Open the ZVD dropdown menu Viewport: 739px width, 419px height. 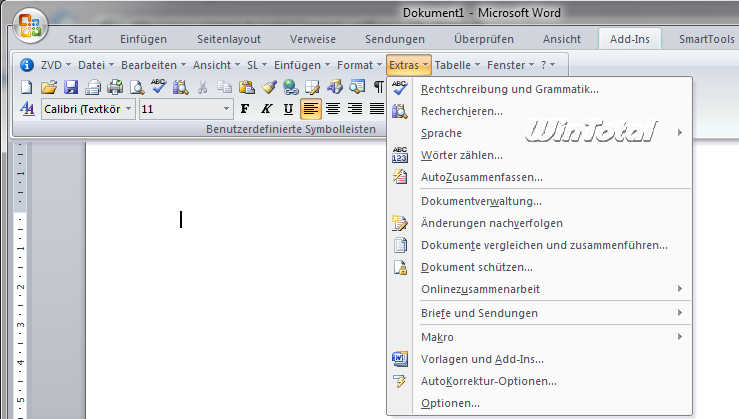tap(56, 65)
